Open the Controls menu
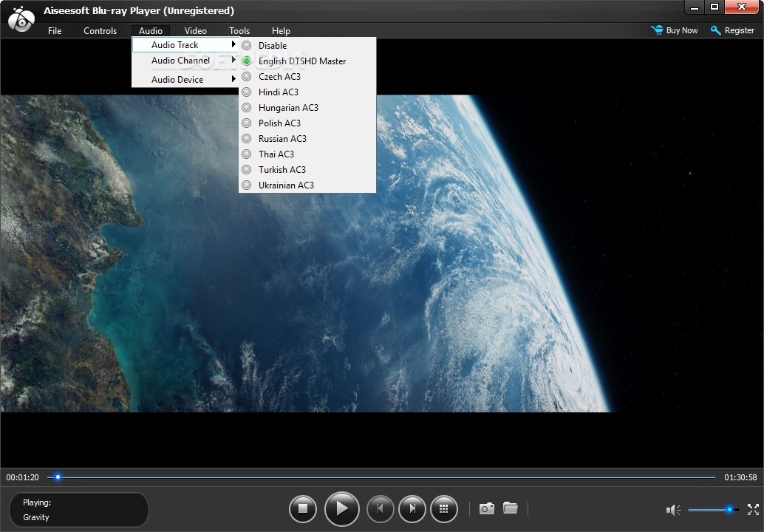 click(100, 31)
